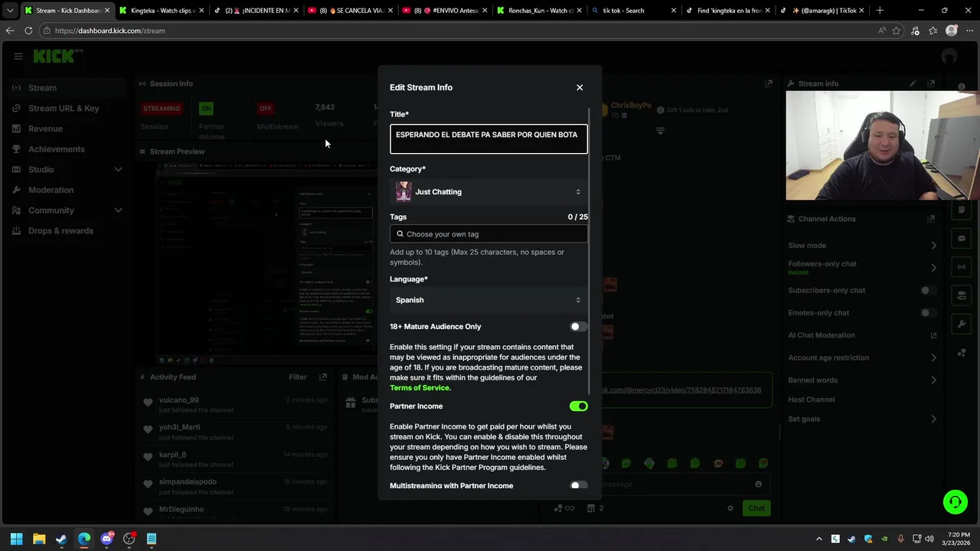Image resolution: width=980 pixels, height=551 pixels.
Task: Switch to Ronchas_Kun browser tab
Action: pyautogui.click(x=540, y=11)
